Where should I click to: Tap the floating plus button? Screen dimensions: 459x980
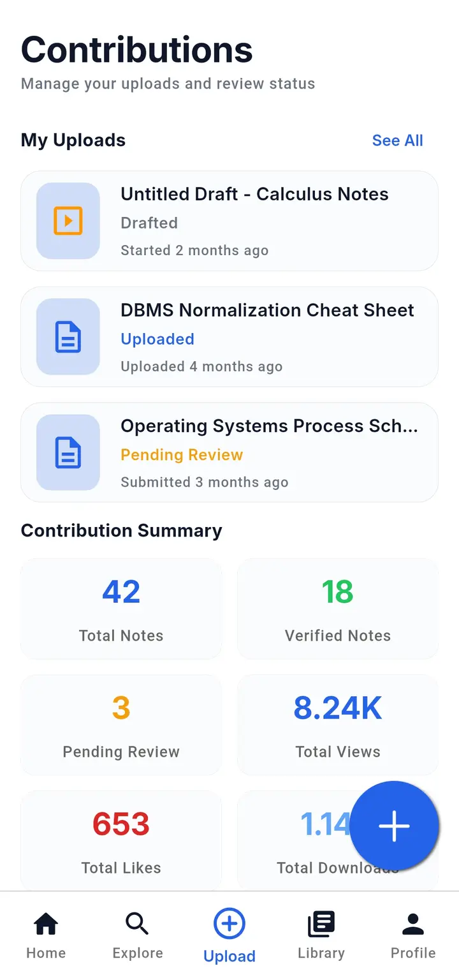(x=395, y=826)
